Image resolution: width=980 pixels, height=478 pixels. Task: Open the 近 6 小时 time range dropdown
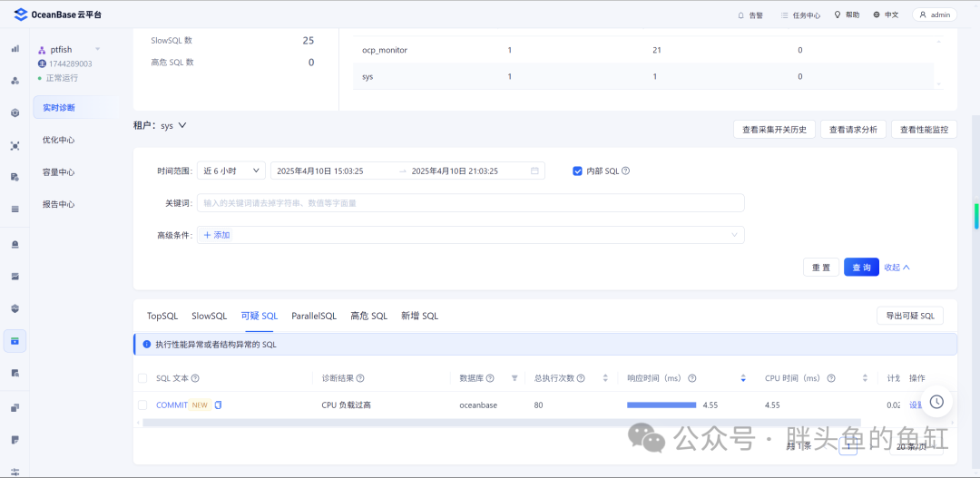click(x=231, y=171)
